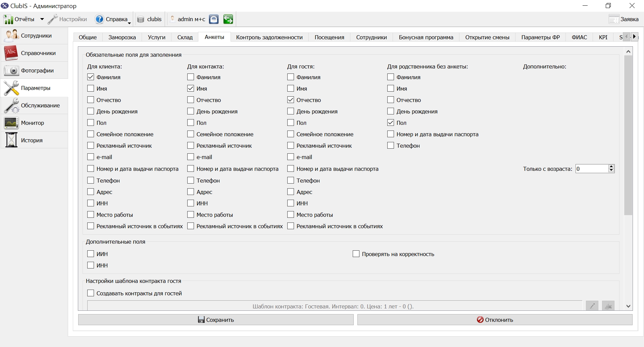Click the Сохранить button
The image size is (644, 347).
(x=216, y=319)
